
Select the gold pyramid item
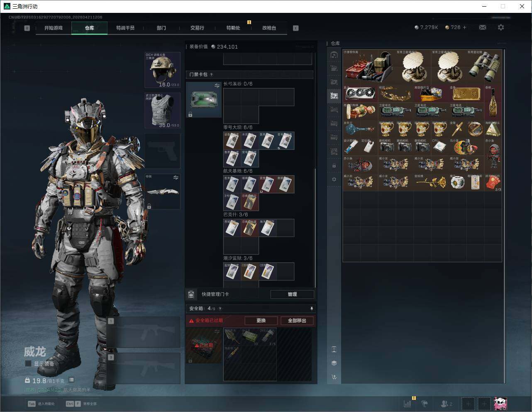(493, 129)
